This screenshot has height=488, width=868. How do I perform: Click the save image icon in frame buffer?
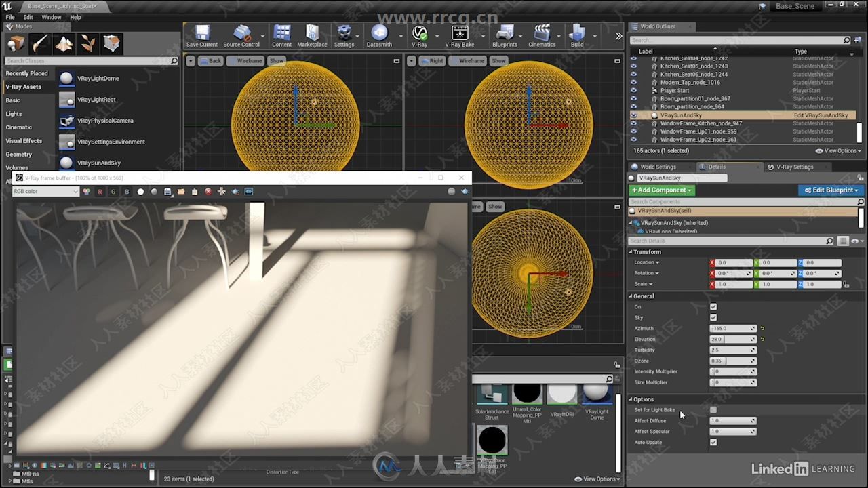coord(167,192)
